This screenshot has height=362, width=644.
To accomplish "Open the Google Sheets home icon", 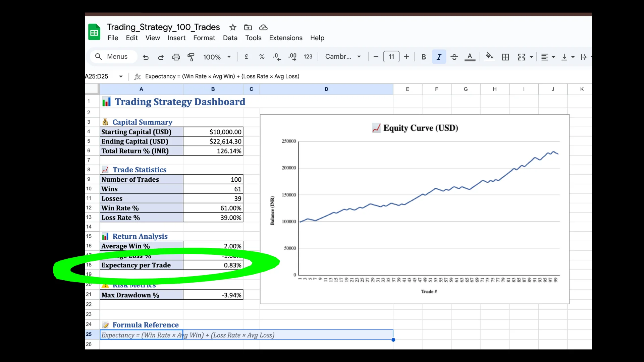I will click(x=94, y=32).
